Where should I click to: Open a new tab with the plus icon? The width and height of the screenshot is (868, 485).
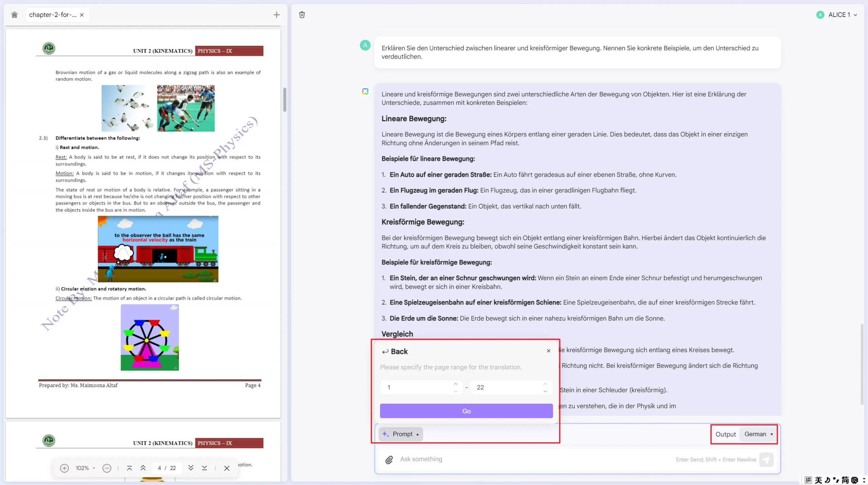point(277,15)
